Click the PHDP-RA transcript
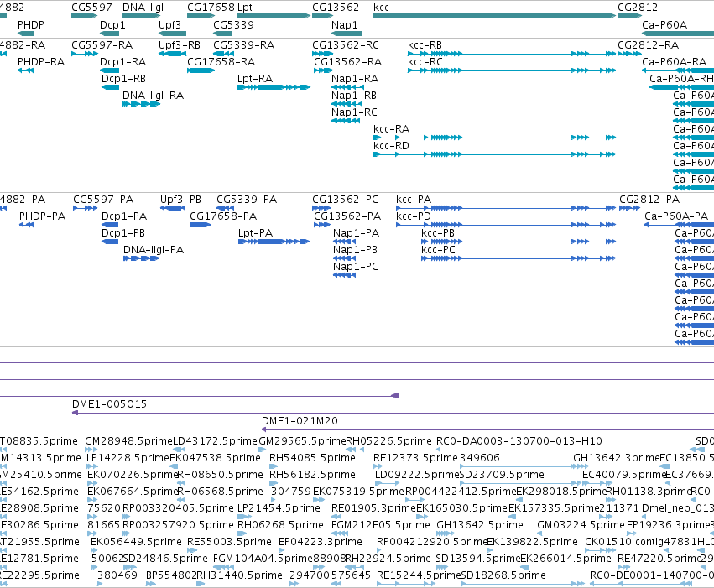 pos(26,70)
